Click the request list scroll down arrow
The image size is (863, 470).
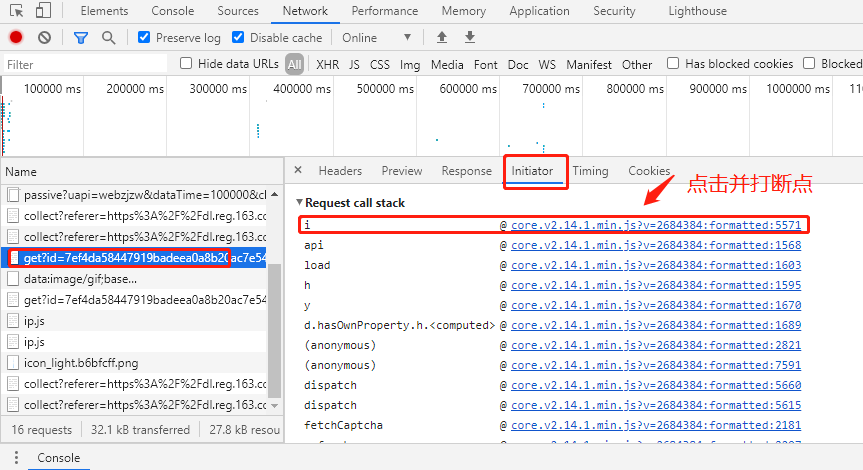tap(274, 405)
